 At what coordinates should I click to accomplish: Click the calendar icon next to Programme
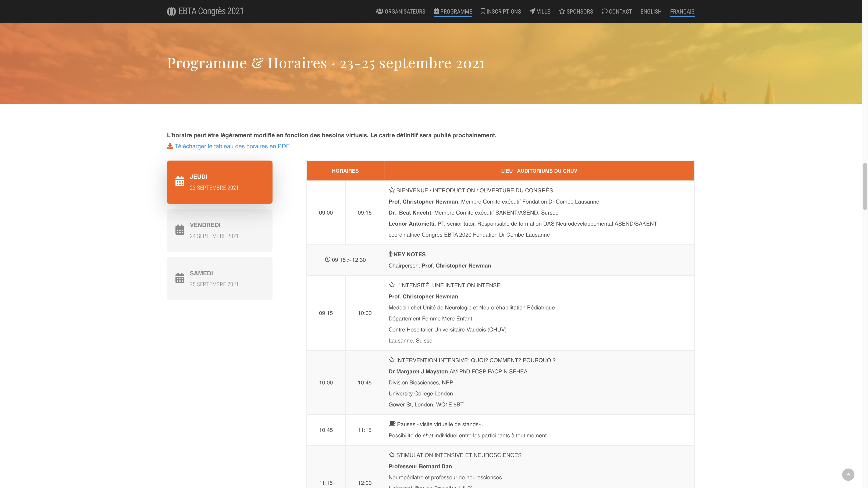(436, 11)
